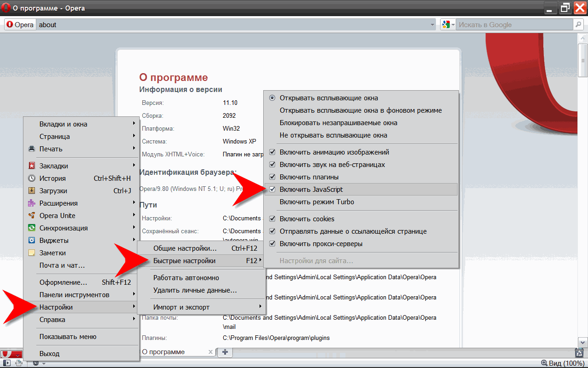
Task: Click the Opera badge in address bar
Action: coord(20,25)
